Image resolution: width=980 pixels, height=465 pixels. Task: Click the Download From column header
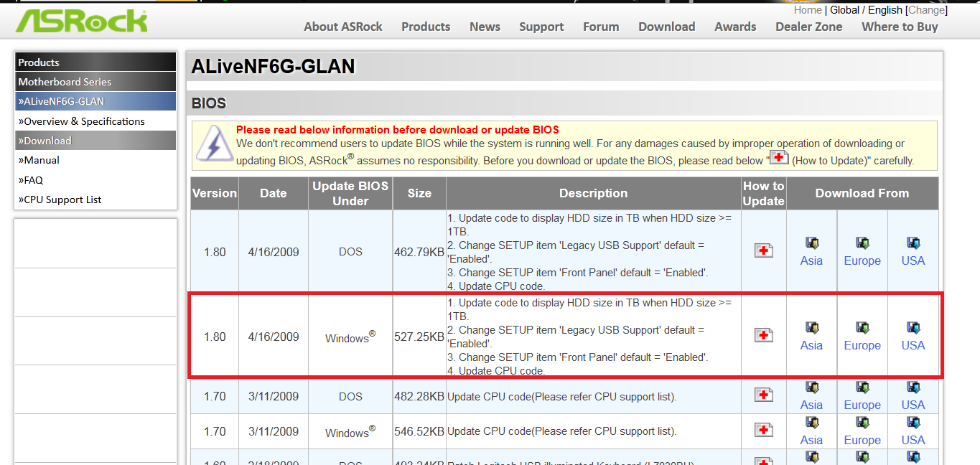pyautogui.click(x=862, y=193)
